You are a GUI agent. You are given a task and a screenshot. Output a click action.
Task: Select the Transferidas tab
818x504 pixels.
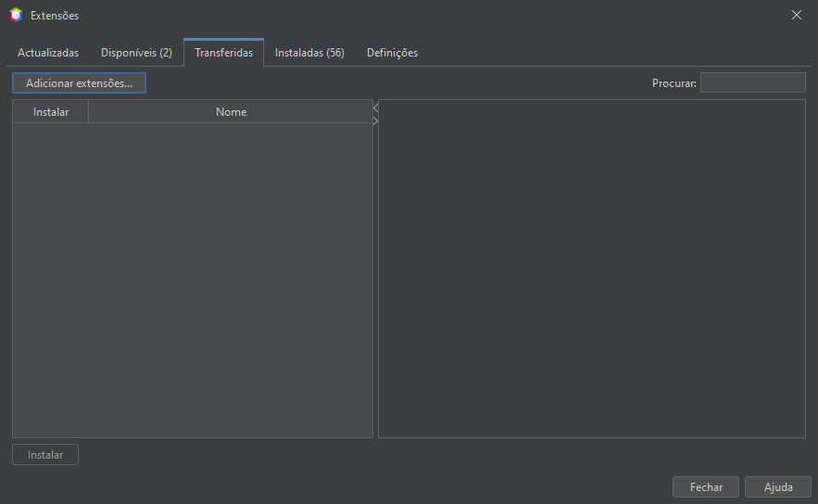(x=224, y=53)
